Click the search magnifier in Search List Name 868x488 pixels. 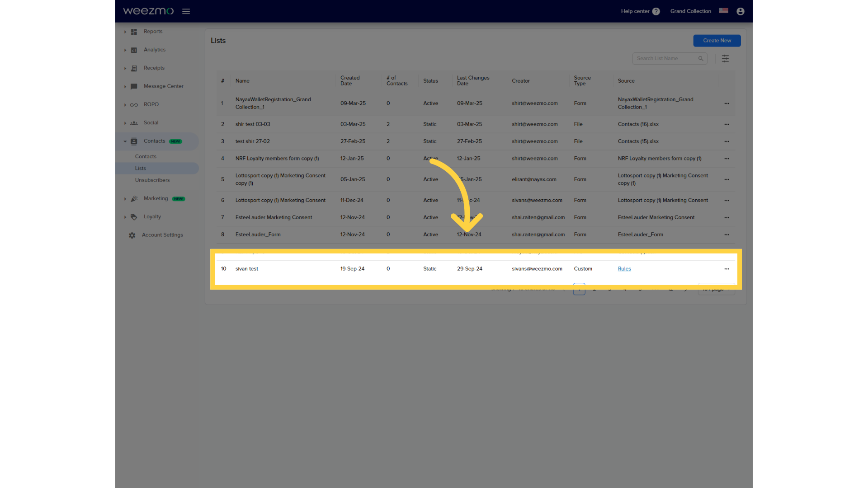[701, 58]
